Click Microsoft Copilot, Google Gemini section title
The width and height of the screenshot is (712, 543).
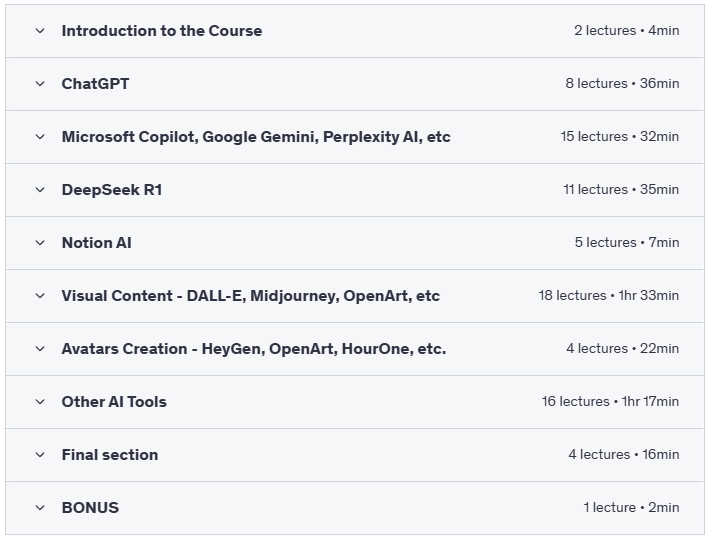click(x=256, y=137)
